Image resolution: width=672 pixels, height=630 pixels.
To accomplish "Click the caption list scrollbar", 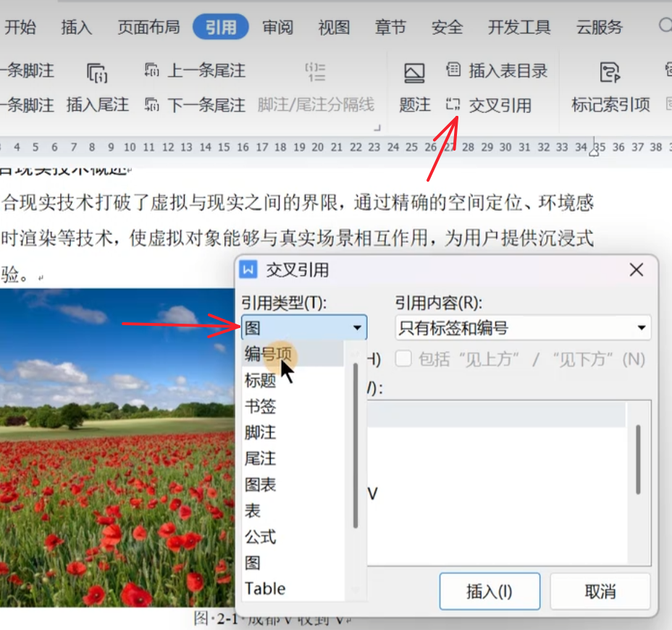I will pyautogui.click(x=638, y=459).
